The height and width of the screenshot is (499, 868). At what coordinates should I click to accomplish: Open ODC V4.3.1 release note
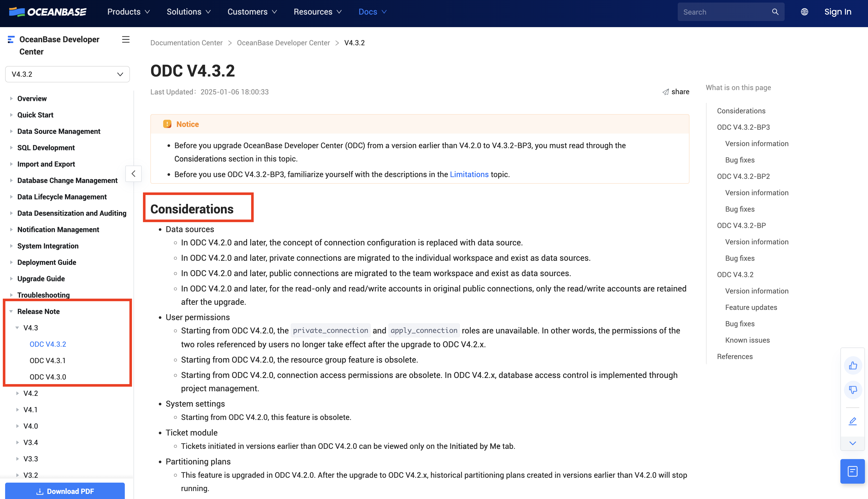(48, 361)
